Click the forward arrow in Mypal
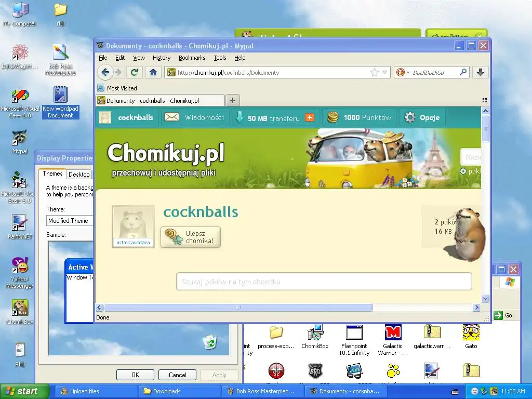The height and width of the screenshot is (399, 532). [x=118, y=72]
